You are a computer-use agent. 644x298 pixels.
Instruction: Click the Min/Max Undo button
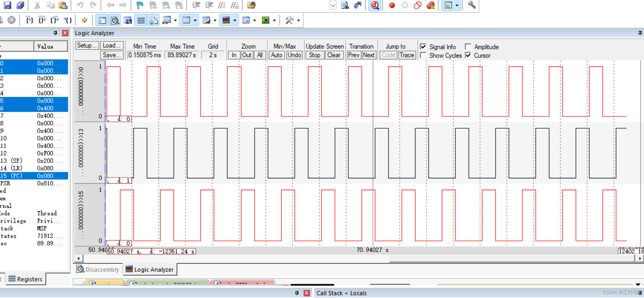[294, 55]
